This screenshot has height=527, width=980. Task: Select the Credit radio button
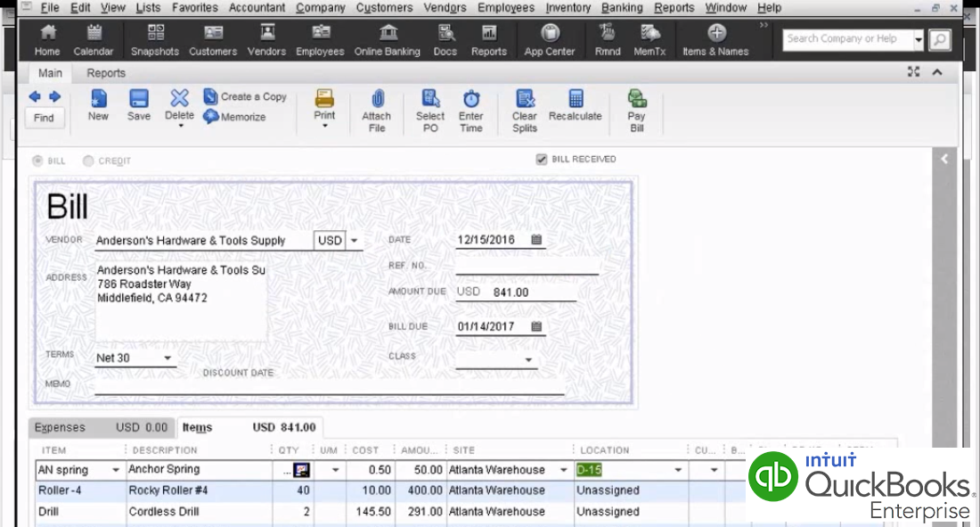[x=88, y=161]
